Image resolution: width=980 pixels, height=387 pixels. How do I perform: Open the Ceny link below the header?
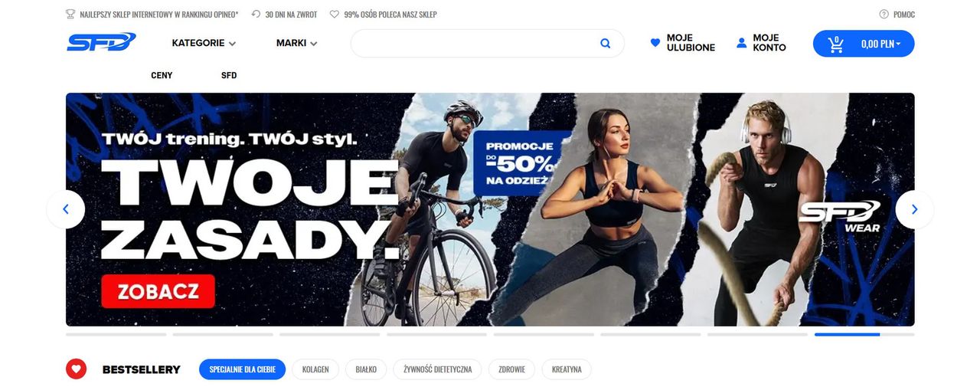pos(162,75)
